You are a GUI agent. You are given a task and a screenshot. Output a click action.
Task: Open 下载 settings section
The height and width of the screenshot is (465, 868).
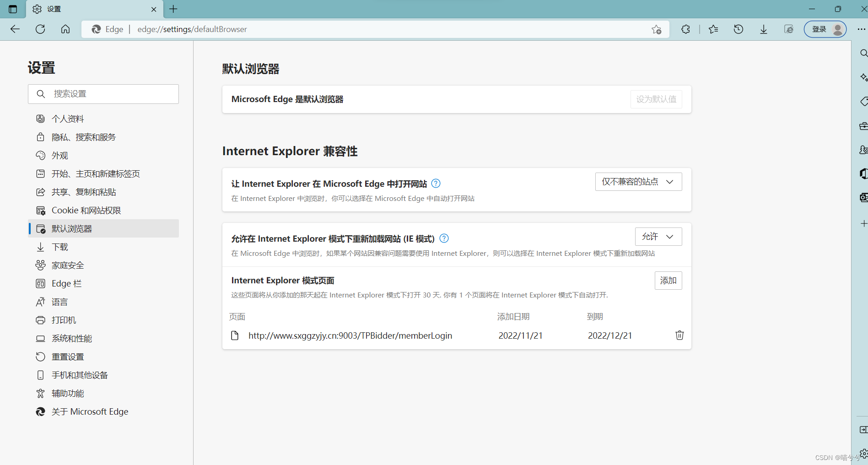point(103,247)
